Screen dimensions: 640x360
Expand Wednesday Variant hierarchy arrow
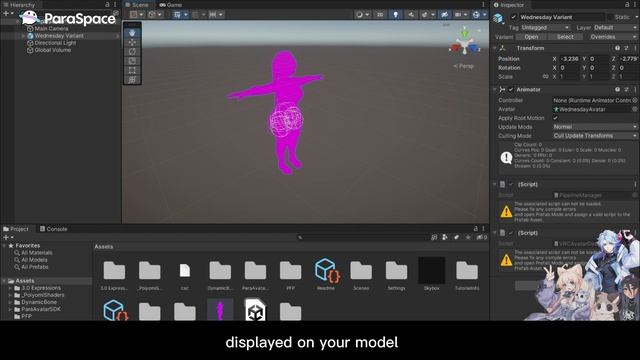click(x=23, y=36)
